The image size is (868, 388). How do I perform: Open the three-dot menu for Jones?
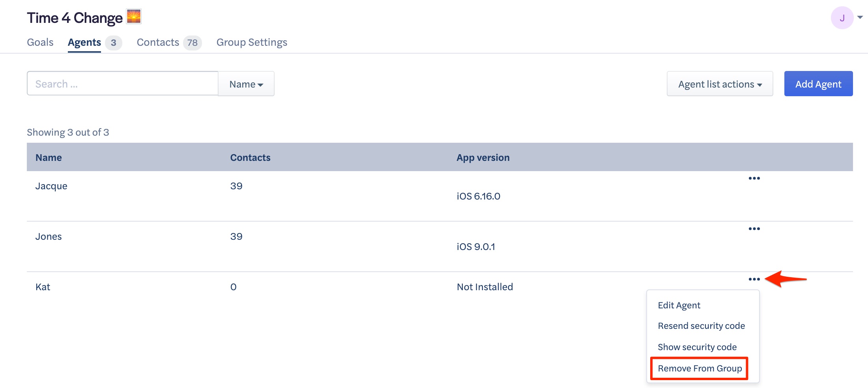[754, 229]
